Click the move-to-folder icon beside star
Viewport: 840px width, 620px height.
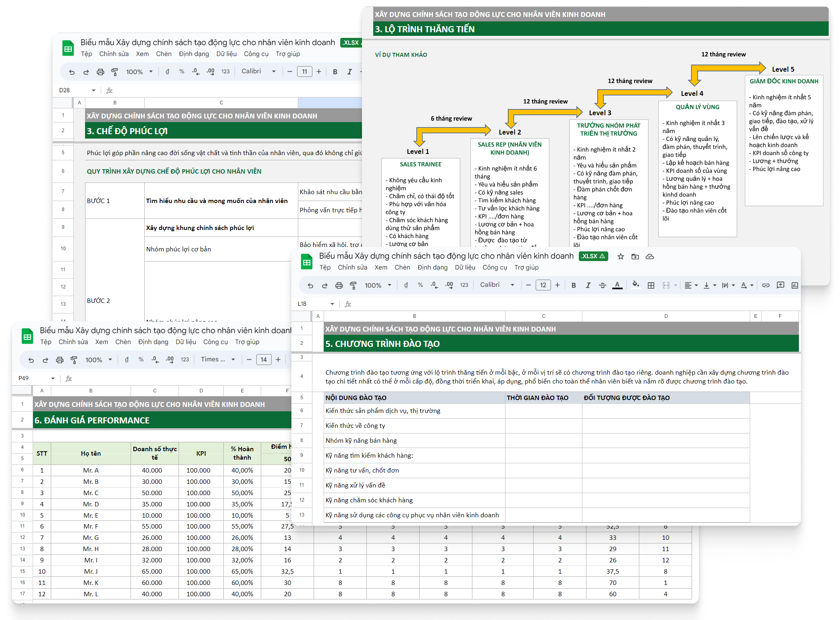(635, 257)
